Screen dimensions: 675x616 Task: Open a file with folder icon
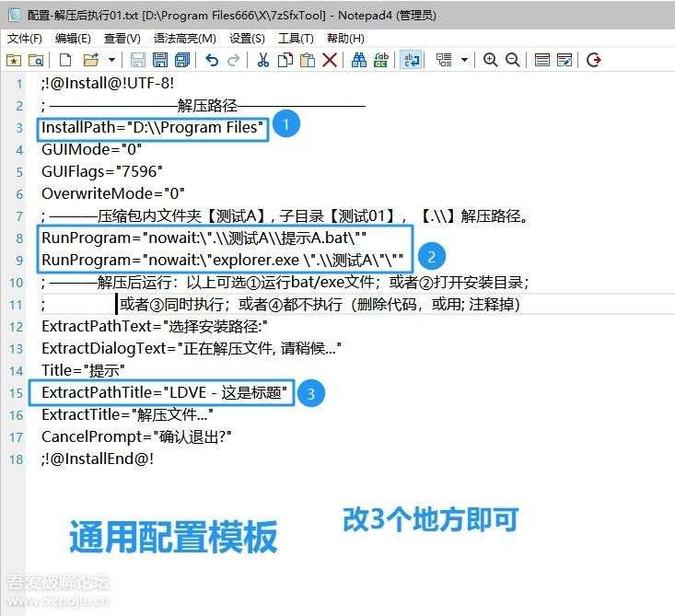[x=91, y=60]
